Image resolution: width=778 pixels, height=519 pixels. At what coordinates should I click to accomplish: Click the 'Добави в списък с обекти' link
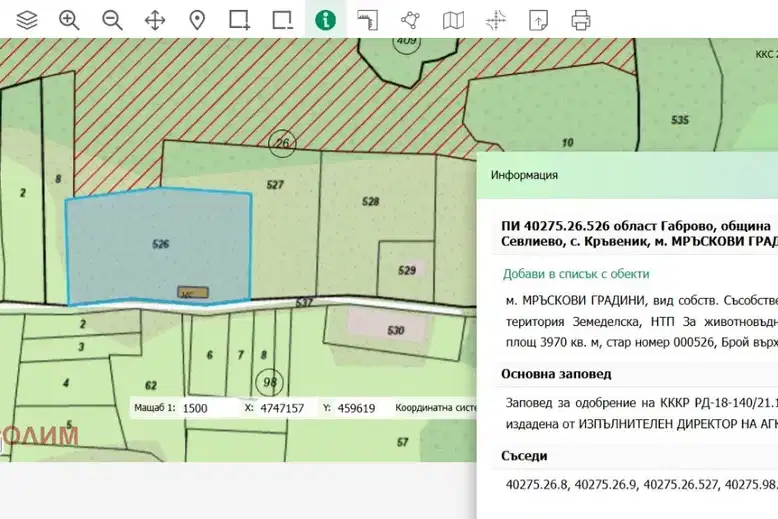click(x=576, y=274)
